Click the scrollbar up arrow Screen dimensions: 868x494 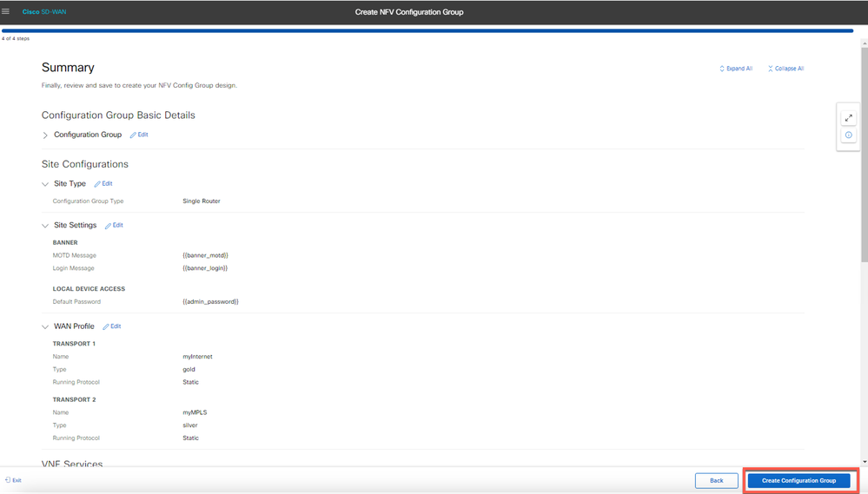[x=865, y=43]
